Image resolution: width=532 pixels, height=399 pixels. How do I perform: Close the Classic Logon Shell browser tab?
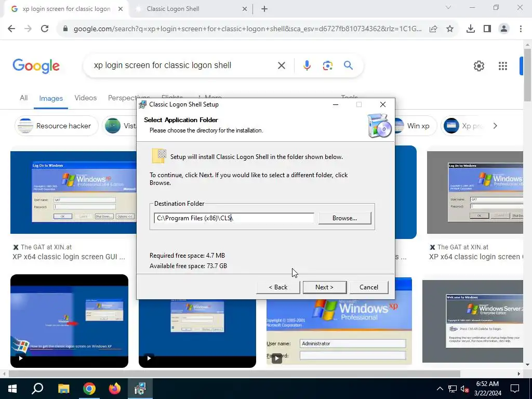(245, 9)
